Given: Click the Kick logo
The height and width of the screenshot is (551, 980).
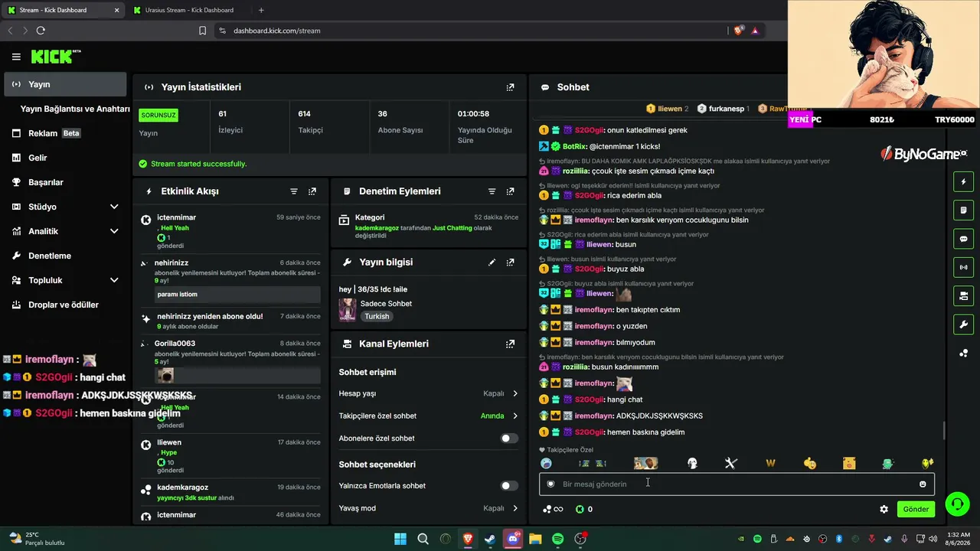Looking at the screenshot, I should pos(55,57).
